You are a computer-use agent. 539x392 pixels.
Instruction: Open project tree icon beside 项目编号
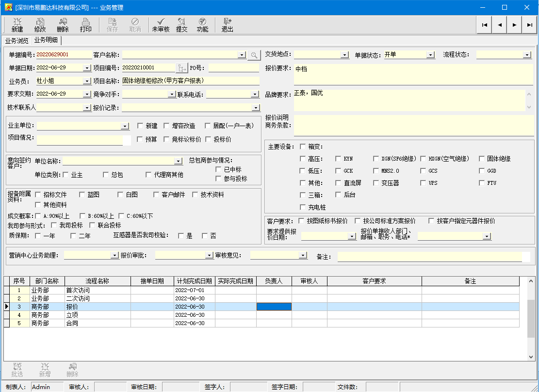182,68
